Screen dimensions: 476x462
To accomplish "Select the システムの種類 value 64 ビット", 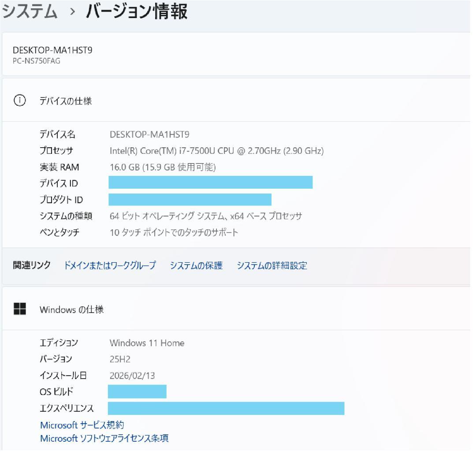I will pyautogui.click(x=206, y=216).
